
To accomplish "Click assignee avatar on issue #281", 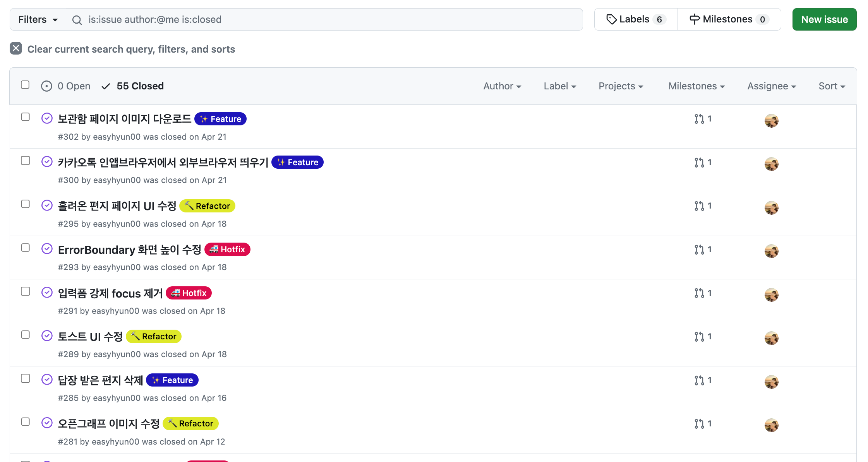I will click(771, 425).
